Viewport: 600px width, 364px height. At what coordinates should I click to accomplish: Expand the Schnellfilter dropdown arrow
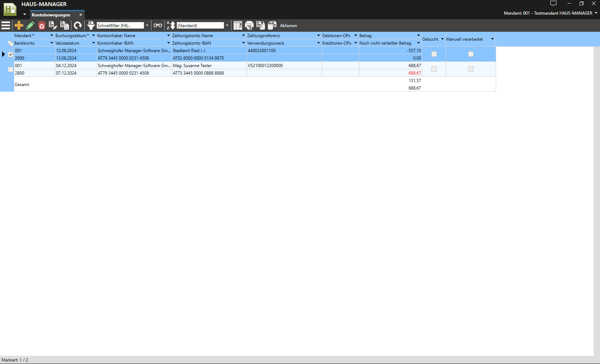point(147,25)
